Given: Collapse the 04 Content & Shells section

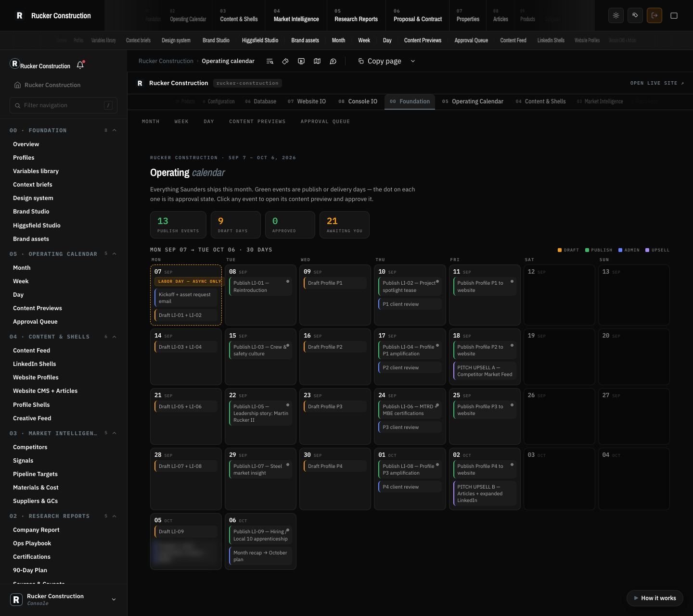Looking at the screenshot, I should pos(115,337).
